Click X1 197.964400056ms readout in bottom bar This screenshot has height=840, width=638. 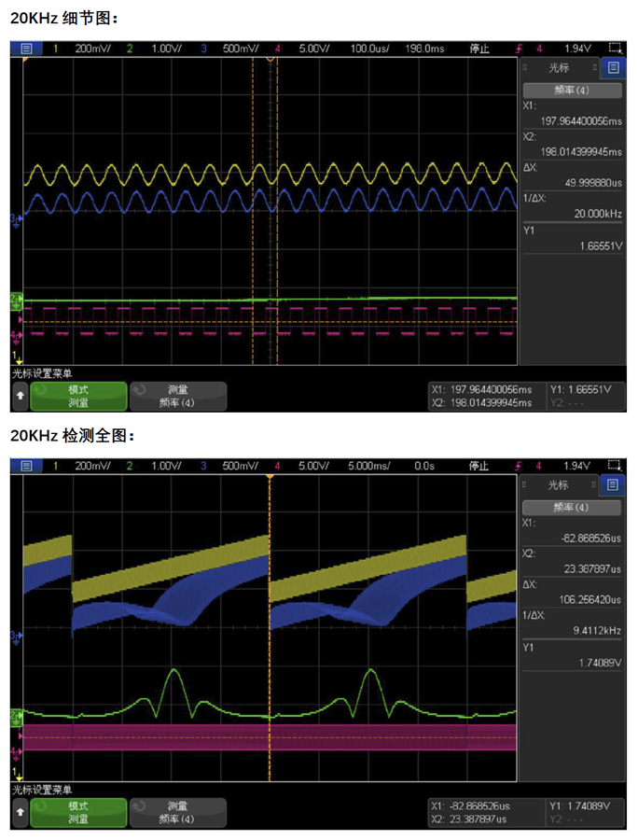coord(480,389)
